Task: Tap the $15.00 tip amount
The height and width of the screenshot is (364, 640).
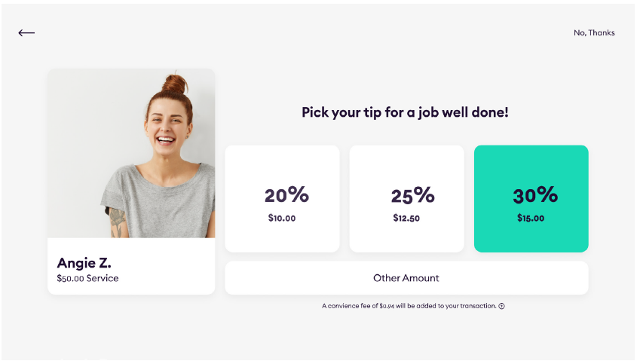Action: coord(531,219)
